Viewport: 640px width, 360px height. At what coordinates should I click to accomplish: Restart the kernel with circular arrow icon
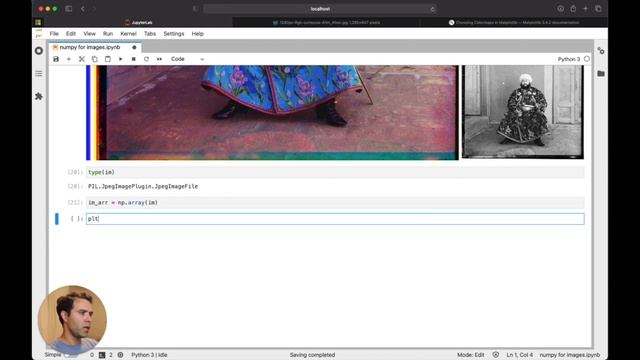click(x=146, y=59)
